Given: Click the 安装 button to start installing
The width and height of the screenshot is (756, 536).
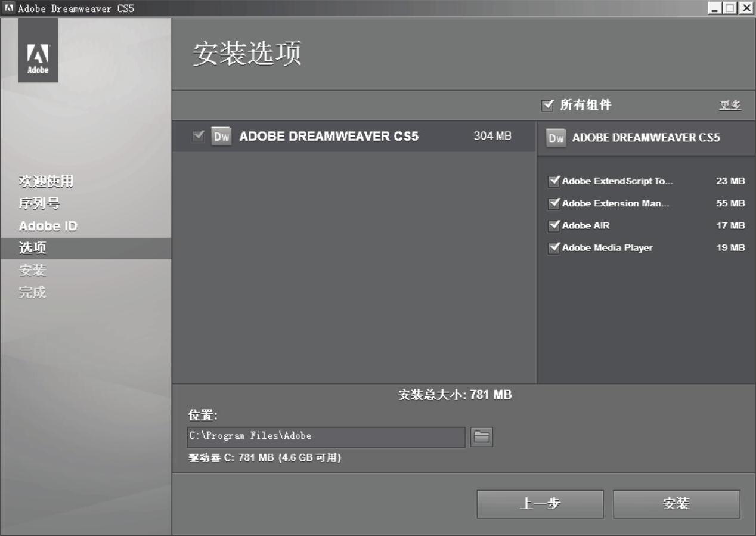Looking at the screenshot, I should (677, 504).
